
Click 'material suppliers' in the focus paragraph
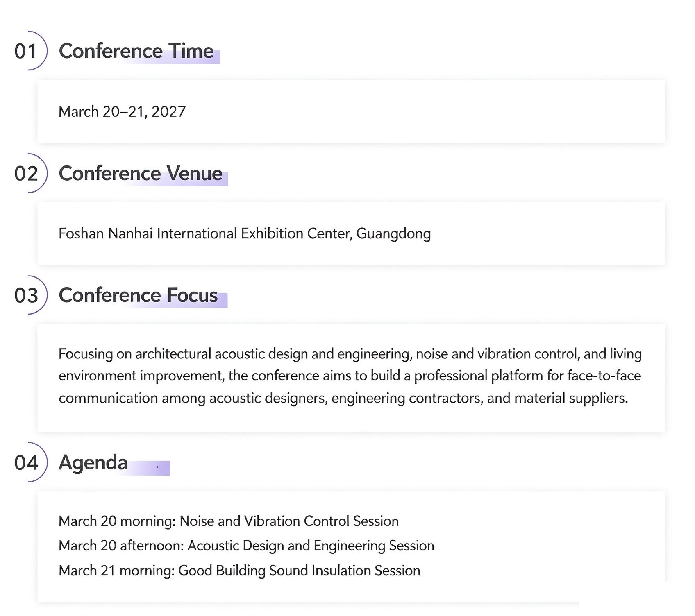pos(571,398)
